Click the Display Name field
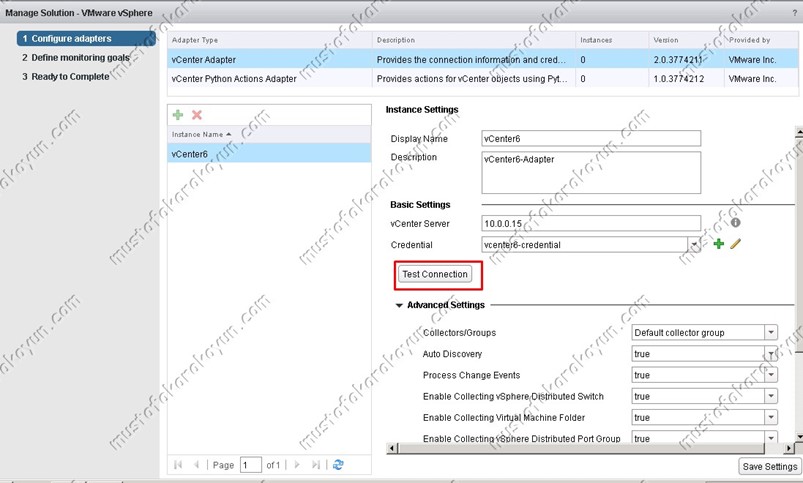The width and height of the screenshot is (803, 483). [591, 138]
